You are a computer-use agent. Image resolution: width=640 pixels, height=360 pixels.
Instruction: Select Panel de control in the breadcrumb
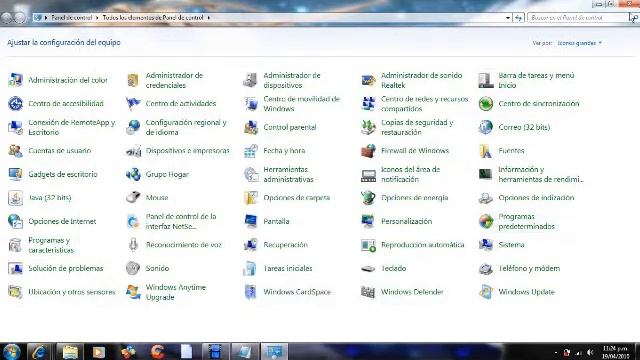point(72,18)
